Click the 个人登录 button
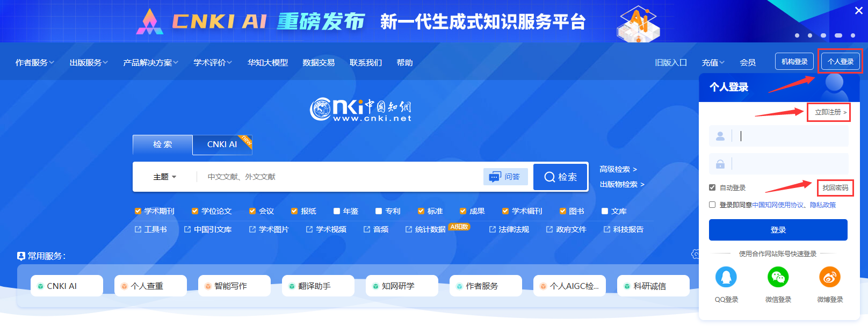868x326 pixels. pyautogui.click(x=841, y=61)
